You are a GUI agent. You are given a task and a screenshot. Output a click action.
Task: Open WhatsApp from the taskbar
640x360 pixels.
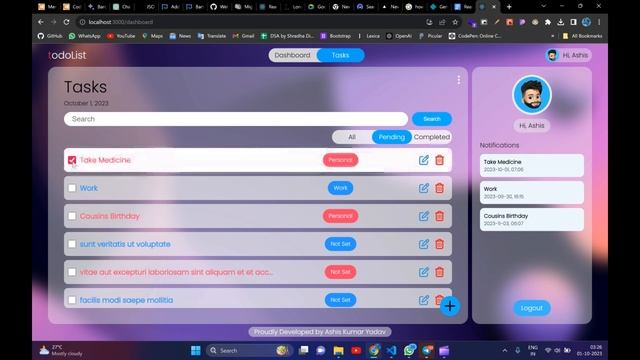pos(409,350)
